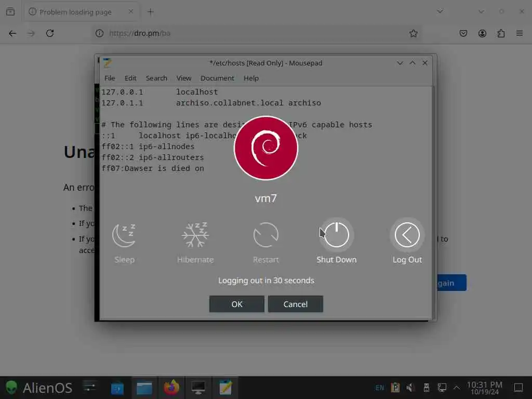The width and height of the screenshot is (532, 399).
Task: Open the File menu in Mousepad
Action: pos(110,78)
